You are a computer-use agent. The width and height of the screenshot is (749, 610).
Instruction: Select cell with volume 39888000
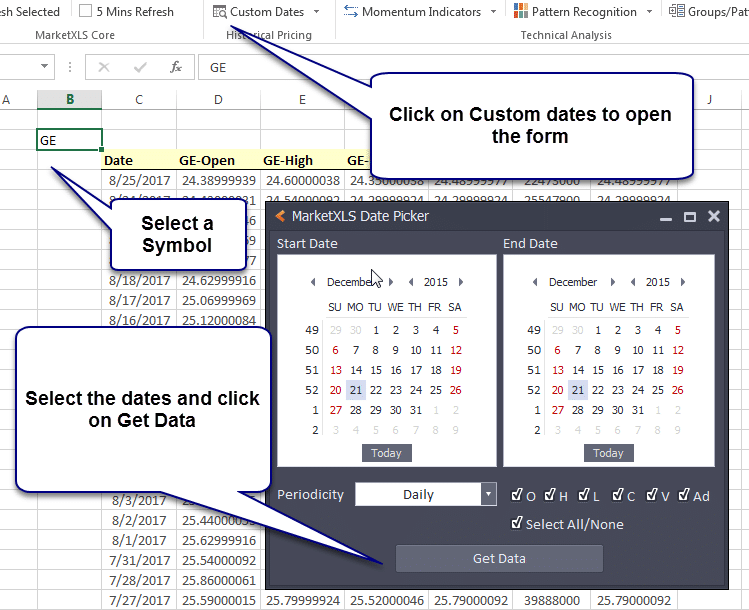point(552,600)
